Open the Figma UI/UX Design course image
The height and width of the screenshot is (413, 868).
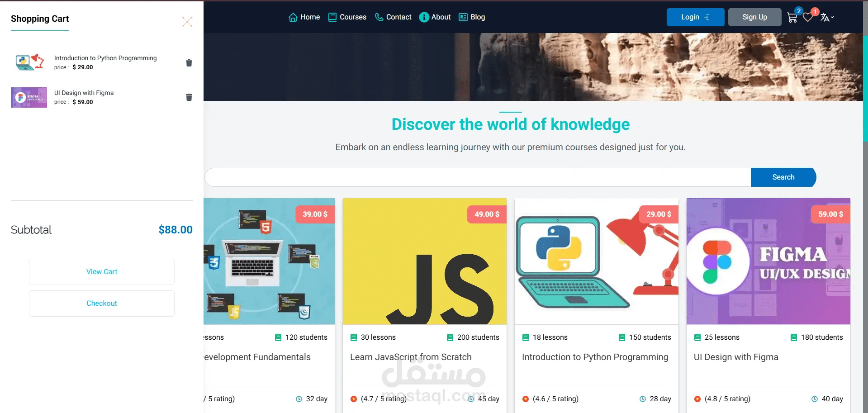768,261
